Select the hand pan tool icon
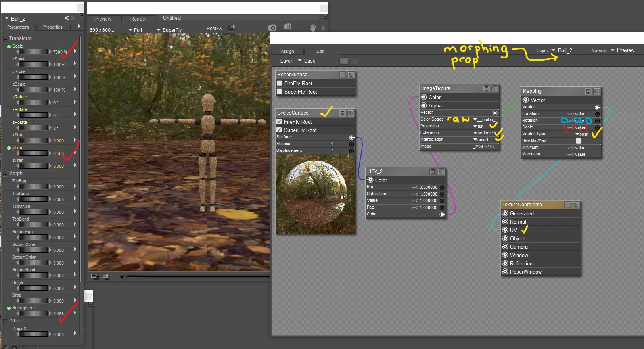This screenshot has width=644, height=349. pyautogui.click(x=313, y=28)
